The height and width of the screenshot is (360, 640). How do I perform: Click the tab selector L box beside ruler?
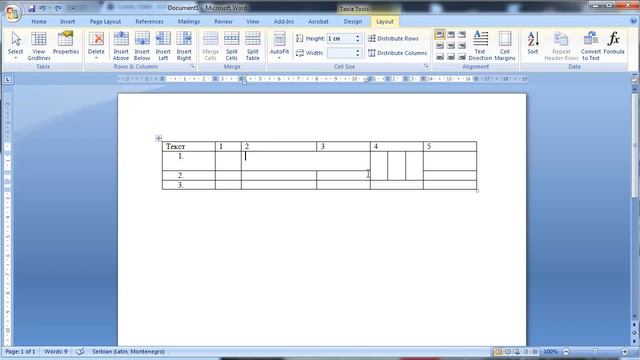8,79
